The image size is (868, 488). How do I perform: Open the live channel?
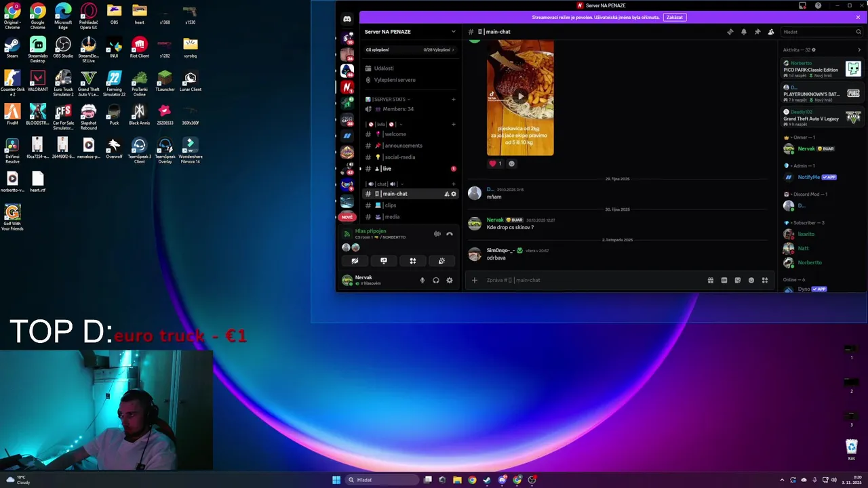(x=410, y=169)
